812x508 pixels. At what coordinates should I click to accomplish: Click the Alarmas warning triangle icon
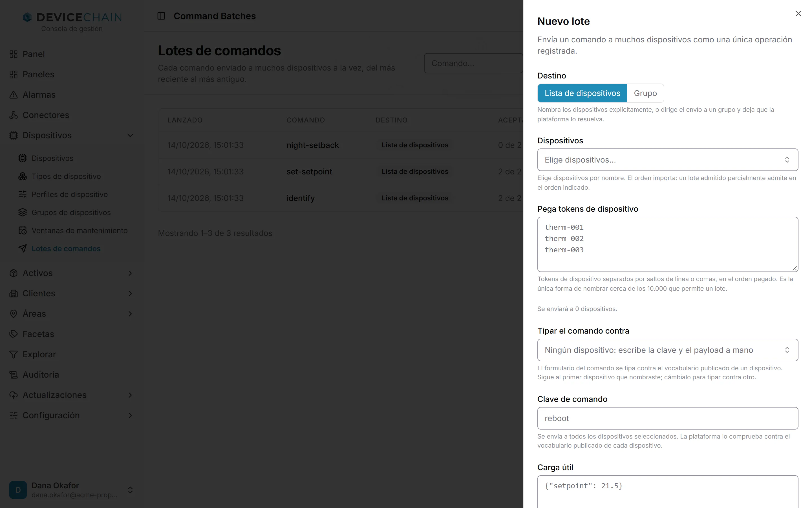(14, 95)
